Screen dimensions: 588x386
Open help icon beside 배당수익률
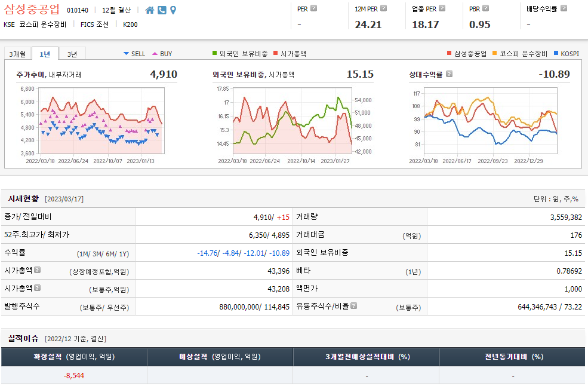[x=564, y=8]
